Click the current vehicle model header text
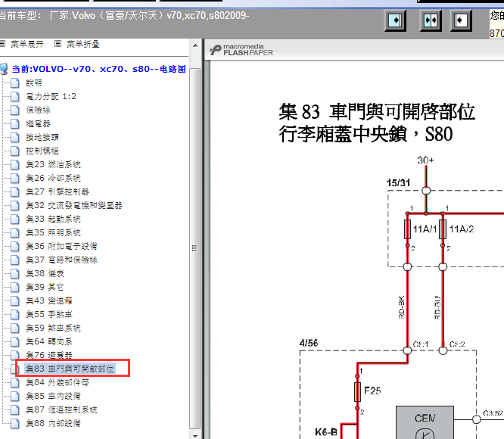 coord(124,15)
